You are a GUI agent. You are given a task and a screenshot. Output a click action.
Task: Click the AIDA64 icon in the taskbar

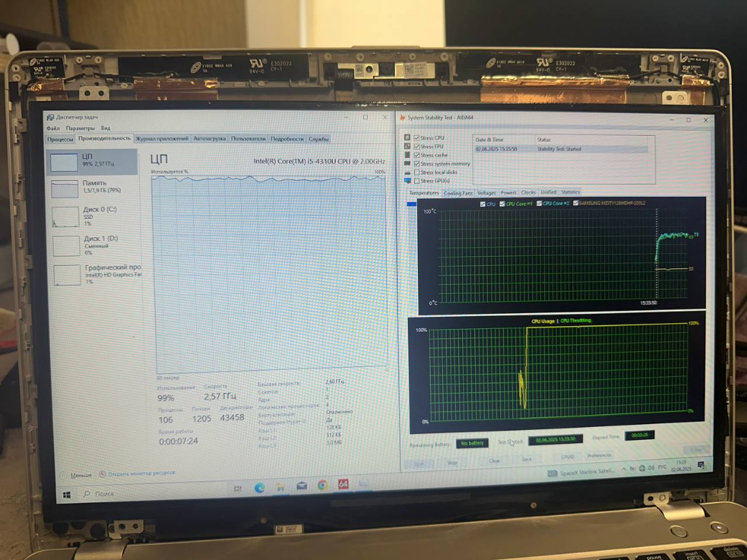pyautogui.click(x=343, y=485)
